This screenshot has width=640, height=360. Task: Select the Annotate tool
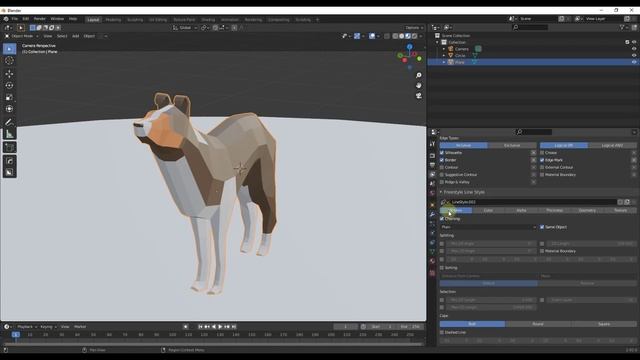(9, 122)
